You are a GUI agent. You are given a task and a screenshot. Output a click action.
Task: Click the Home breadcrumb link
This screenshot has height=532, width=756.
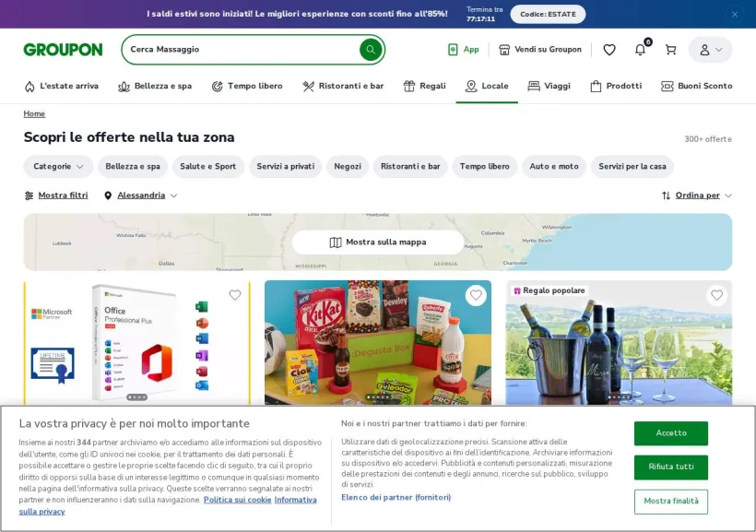(34, 113)
